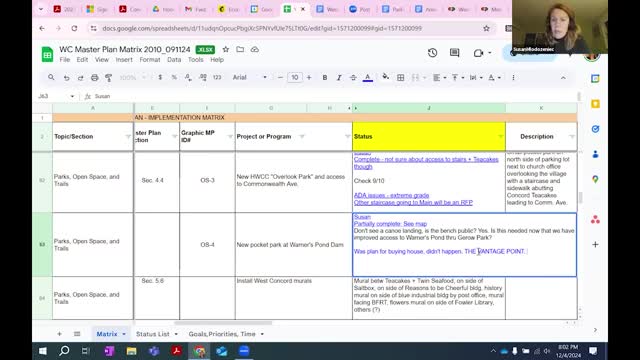Switch to the Status List tab
The width and height of the screenshot is (640, 360).
pyautogui.click(x=152, y=334)
